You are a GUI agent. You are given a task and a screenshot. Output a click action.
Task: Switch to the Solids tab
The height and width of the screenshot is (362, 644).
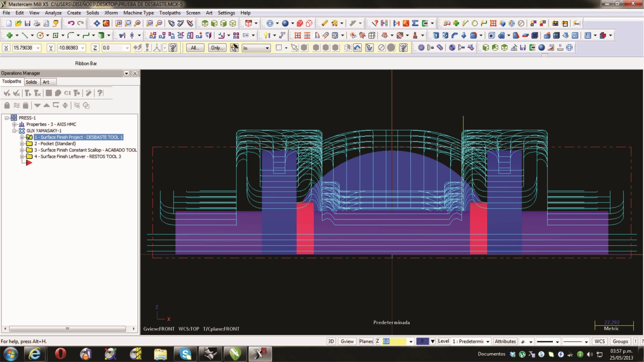(x=31, y=82)
